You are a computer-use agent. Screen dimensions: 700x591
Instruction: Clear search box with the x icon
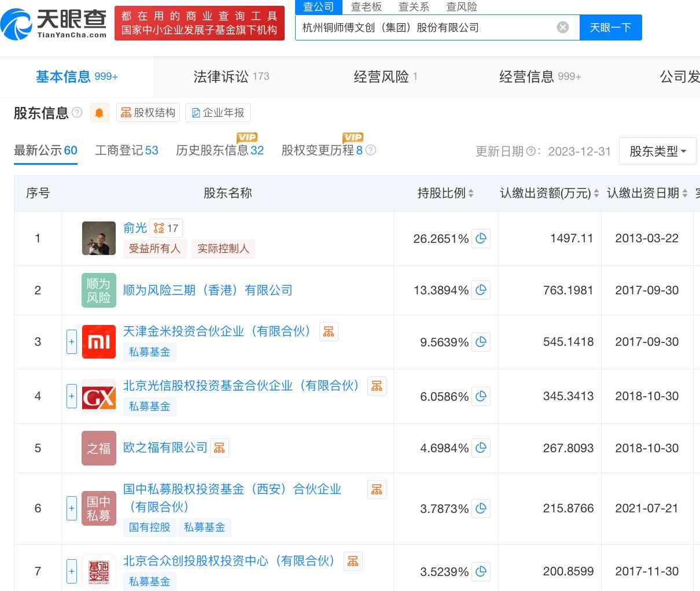(562, 27)
